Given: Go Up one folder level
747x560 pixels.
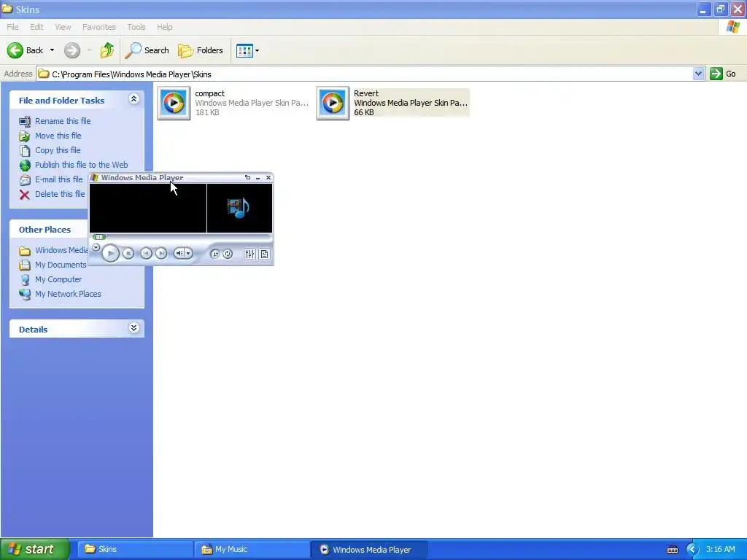Looking at the screenshot, I should [x=107, y=50].
